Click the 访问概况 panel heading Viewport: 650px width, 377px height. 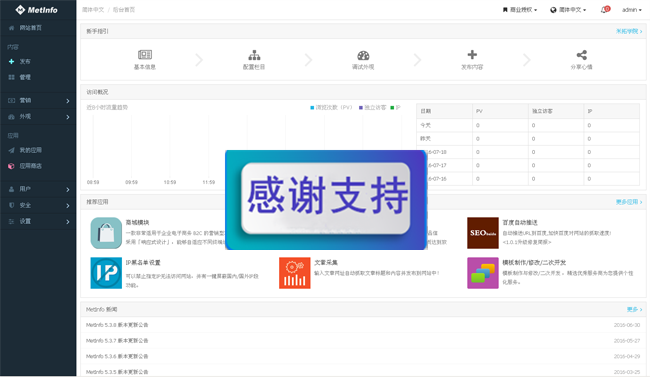(x=97, y=92)
